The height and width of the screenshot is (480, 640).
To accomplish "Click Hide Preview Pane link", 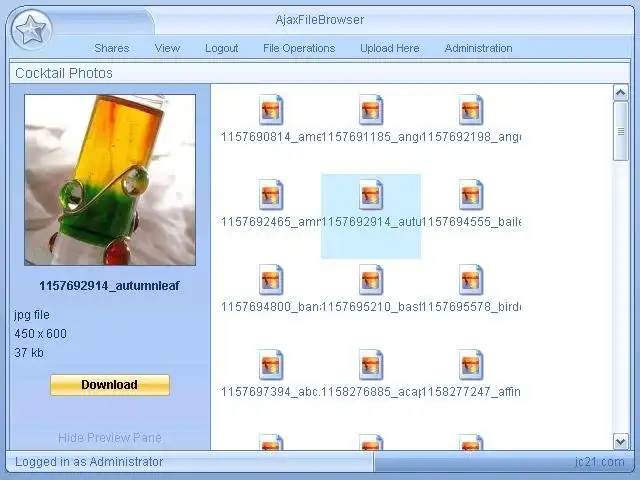I will (x=110, y=438).
